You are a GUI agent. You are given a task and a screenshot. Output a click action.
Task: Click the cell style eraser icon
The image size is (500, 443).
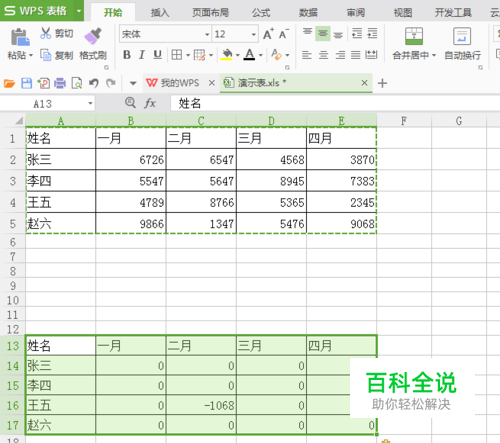coord(276,55)
